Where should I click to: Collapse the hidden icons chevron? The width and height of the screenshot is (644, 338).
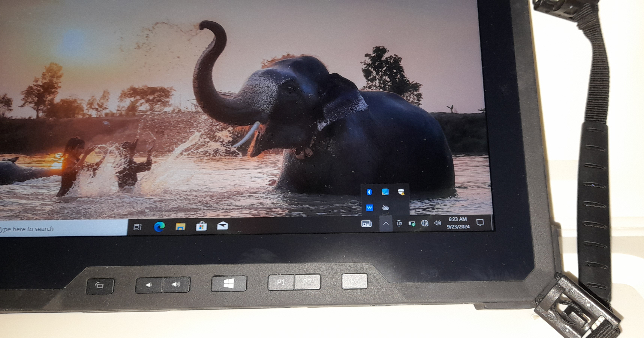(x=386, y=223)
